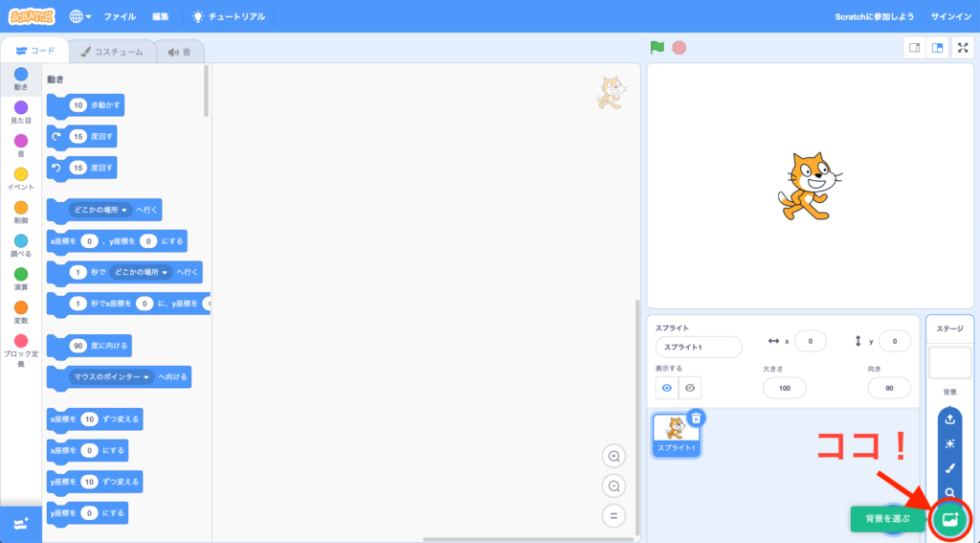Click the y座標を 0 にする block

point(87,513)
